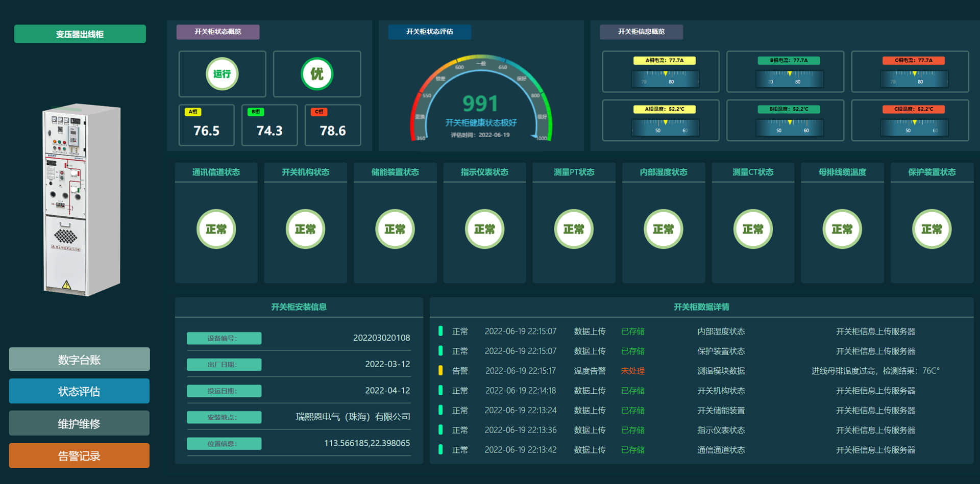Click the 正常 icon under 内部湿度状态
Viewport: 980px width, 484px height.
point(663,229)
